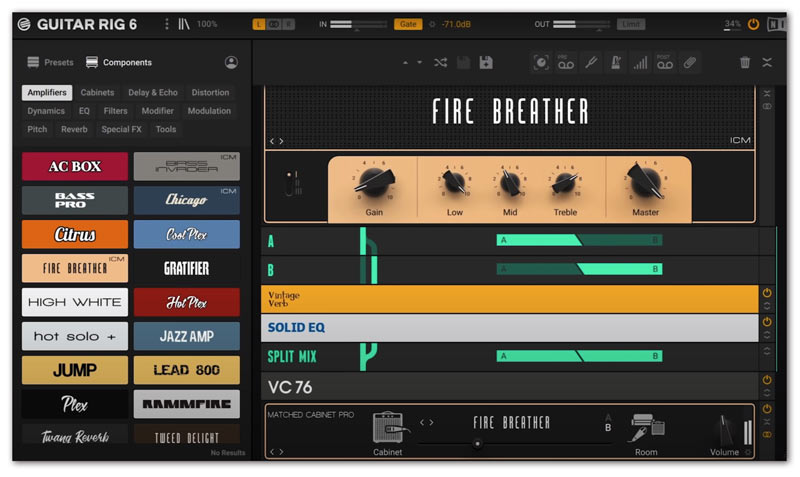This screenshot has width=800, height=477.
Task: Select the Components browser tab
Action: 119,62
